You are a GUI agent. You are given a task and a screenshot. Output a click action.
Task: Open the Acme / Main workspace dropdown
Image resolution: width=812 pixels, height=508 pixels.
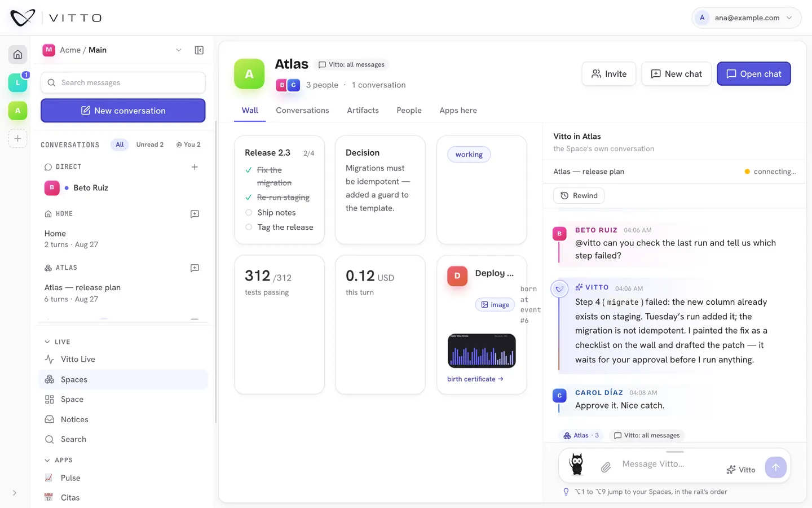pos(113,50)
